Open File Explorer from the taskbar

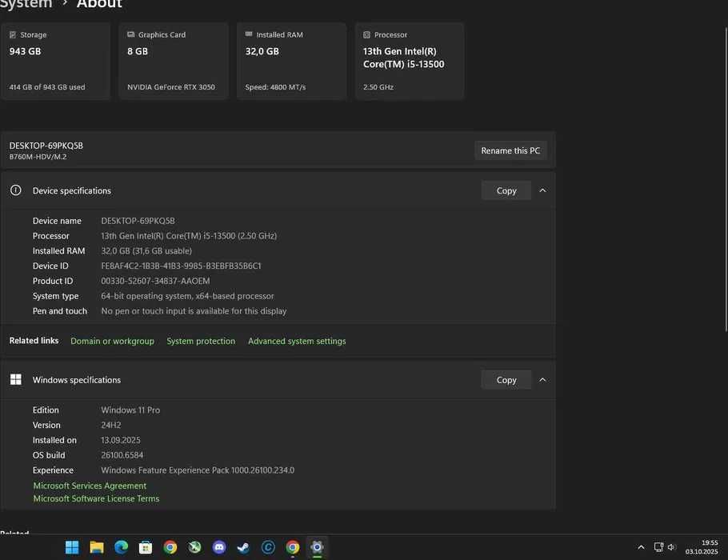point(97,547)
